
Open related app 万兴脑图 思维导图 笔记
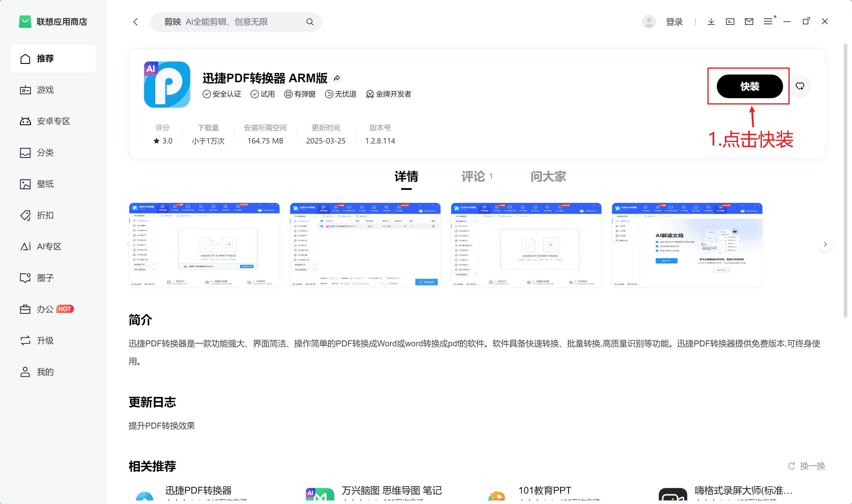[391, 490]
